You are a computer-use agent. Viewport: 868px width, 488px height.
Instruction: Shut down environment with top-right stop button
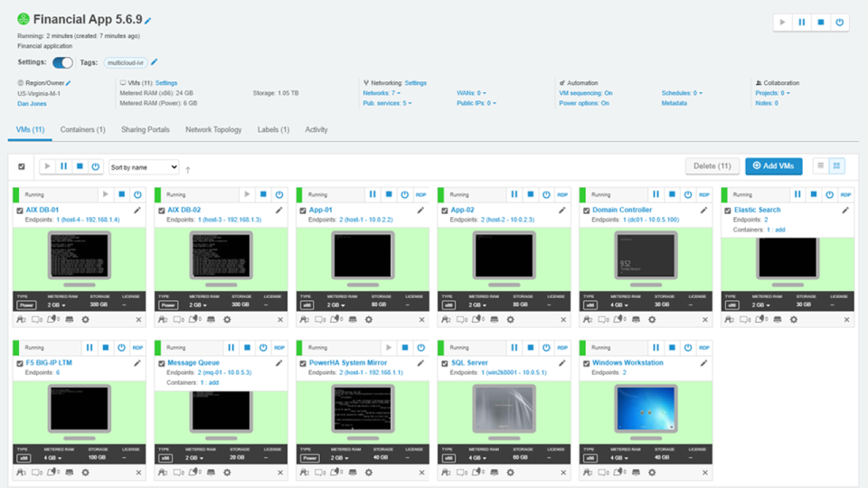coord(821,22)
